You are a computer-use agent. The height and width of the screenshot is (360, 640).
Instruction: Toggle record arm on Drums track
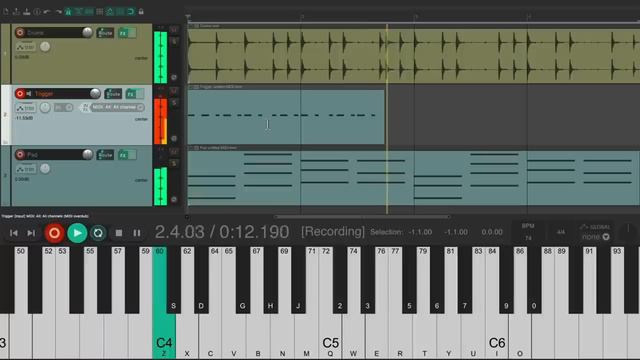point(20,32)
